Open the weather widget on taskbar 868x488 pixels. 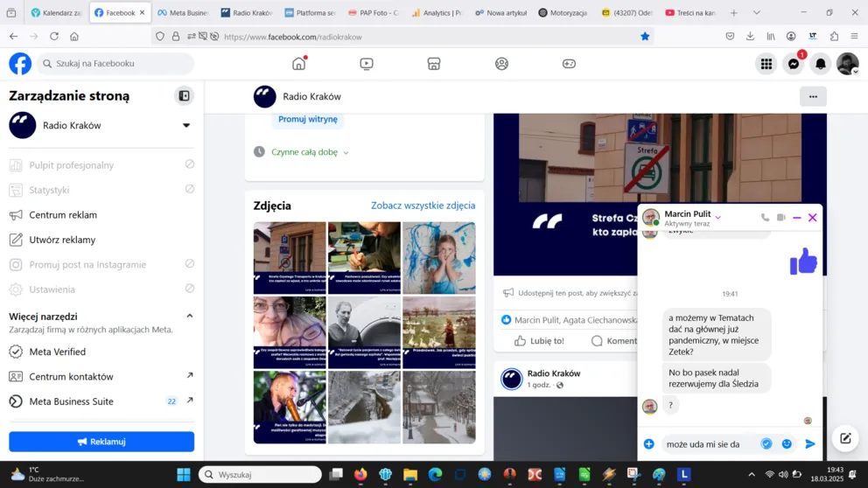coord(49,474)
